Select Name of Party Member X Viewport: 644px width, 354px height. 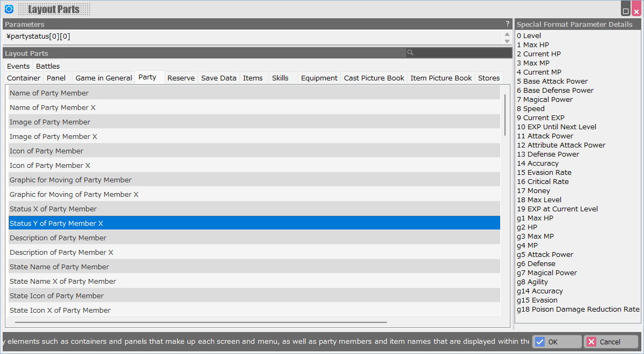pyautogui.click(x=53, y=107)
